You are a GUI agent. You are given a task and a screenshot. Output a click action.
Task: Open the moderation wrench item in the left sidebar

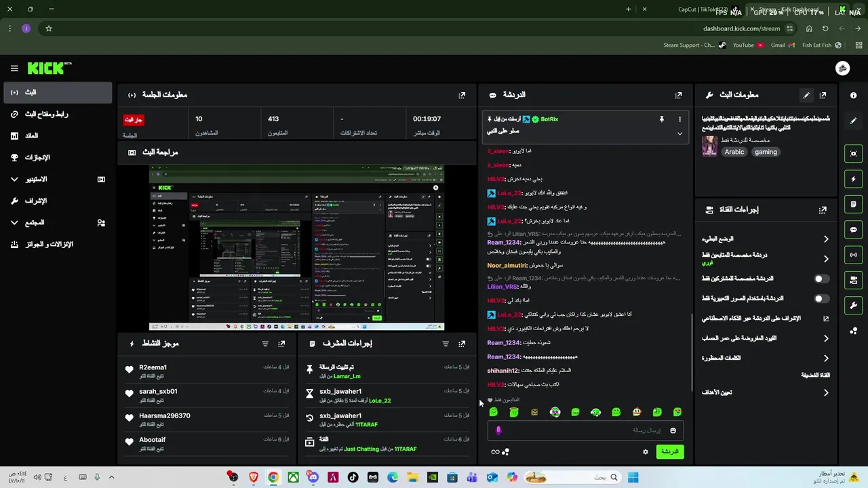pos(58,201)
